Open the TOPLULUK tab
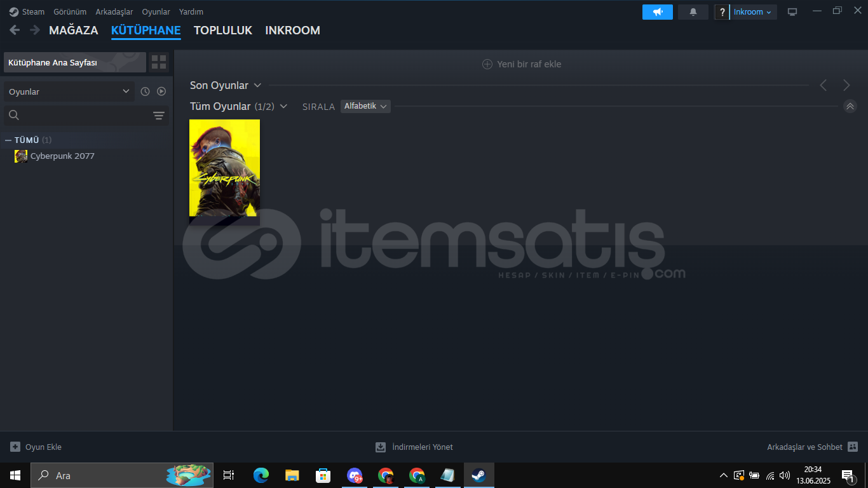 coord(223,30)
